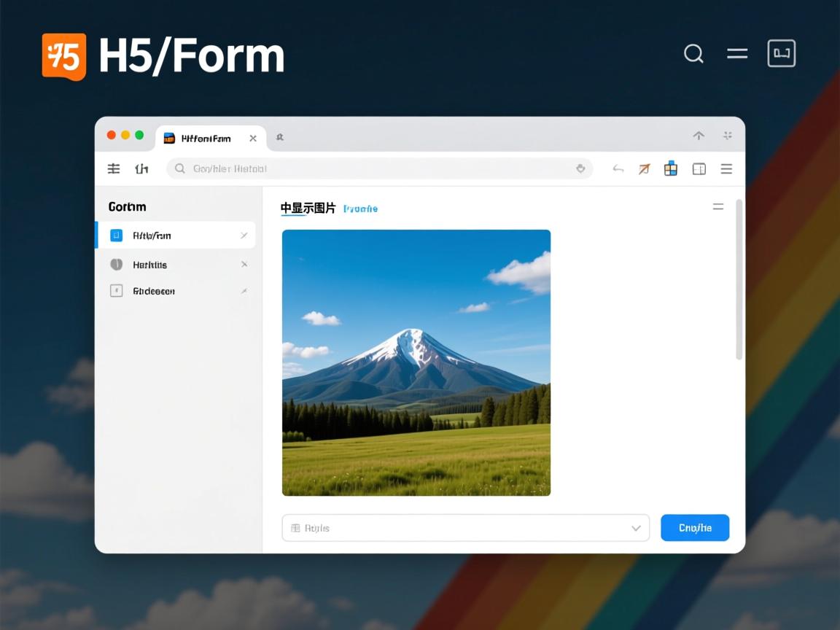840x630 pixels.
Task: Open the panel menu above the form content
Action: pyautogui.click(x=718, y=206)
